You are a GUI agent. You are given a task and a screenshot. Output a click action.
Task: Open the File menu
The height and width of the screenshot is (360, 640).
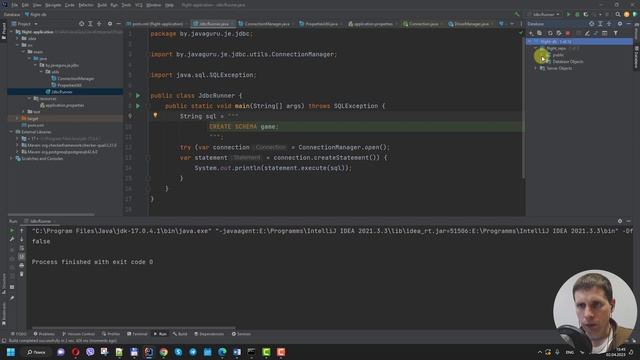pos(15,5)
